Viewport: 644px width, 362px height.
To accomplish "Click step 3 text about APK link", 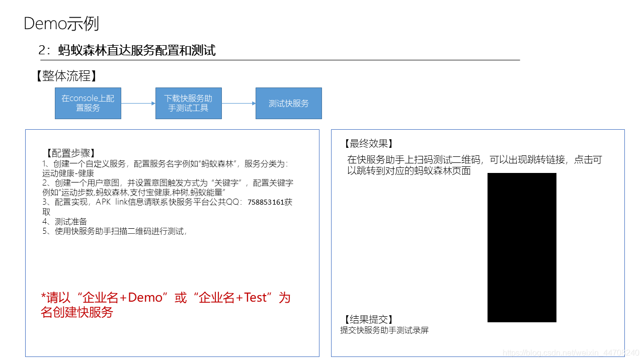I will [168, 207].
